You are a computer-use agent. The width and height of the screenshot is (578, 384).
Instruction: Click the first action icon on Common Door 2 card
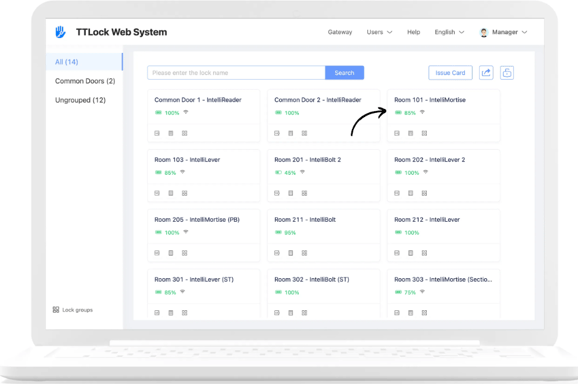[277, 133]
